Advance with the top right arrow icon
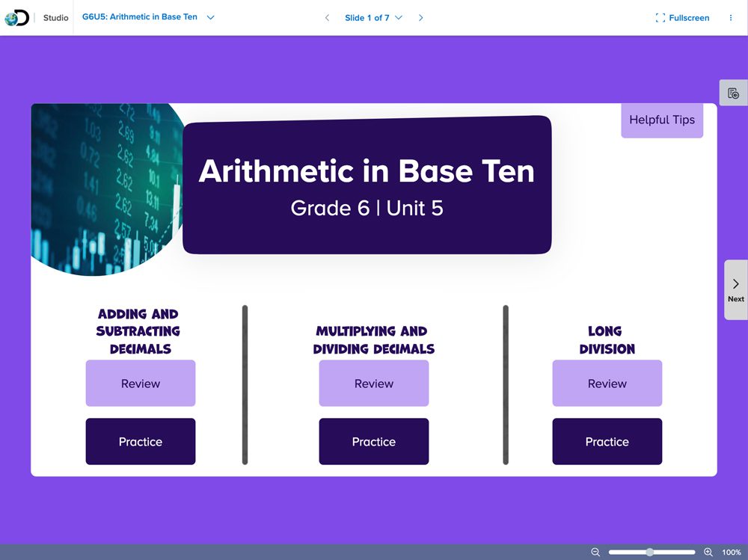 [x=420, y=18]
